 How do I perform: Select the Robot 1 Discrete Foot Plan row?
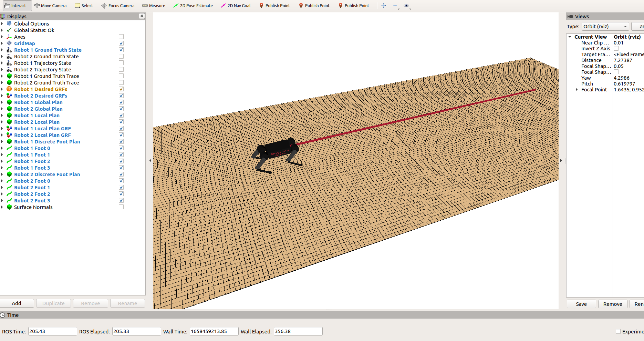(47, 141)
